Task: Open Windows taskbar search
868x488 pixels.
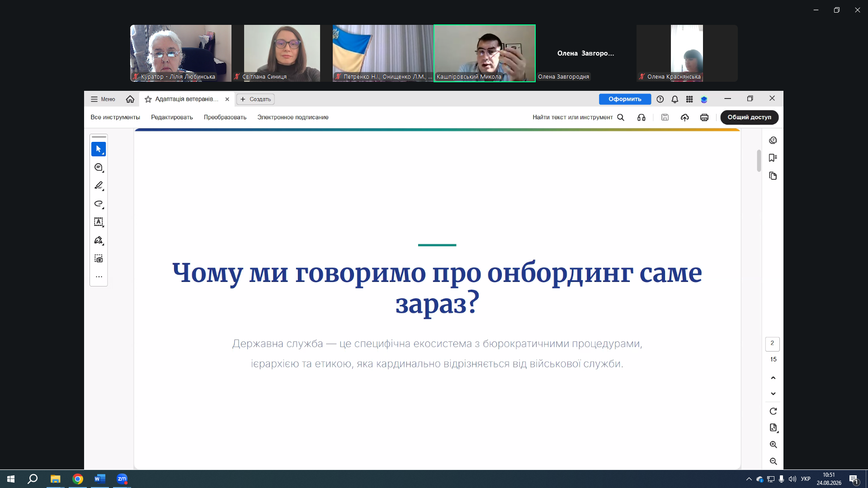Action: click(x=33, y=479)
